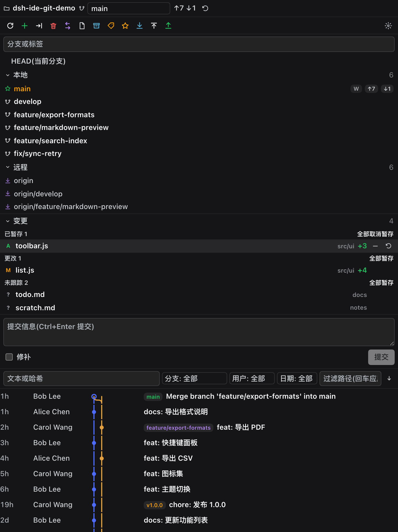
Task: Select modified file list.js
Action: [x=199, y=270]
